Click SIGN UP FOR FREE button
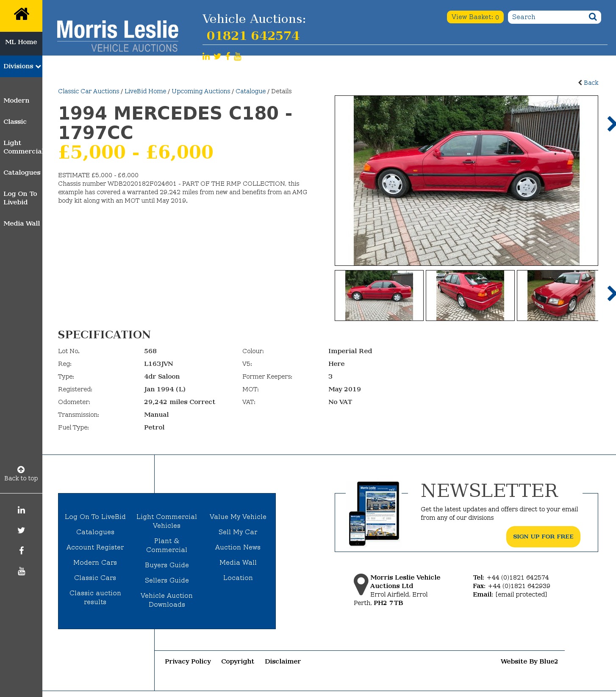This screenshot has width=616, height=697. click(543, 537)
